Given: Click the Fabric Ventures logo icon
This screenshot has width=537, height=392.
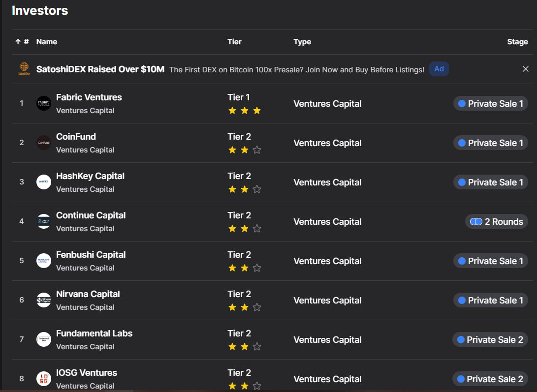Looking at the screenshot, I should [44, 103].
